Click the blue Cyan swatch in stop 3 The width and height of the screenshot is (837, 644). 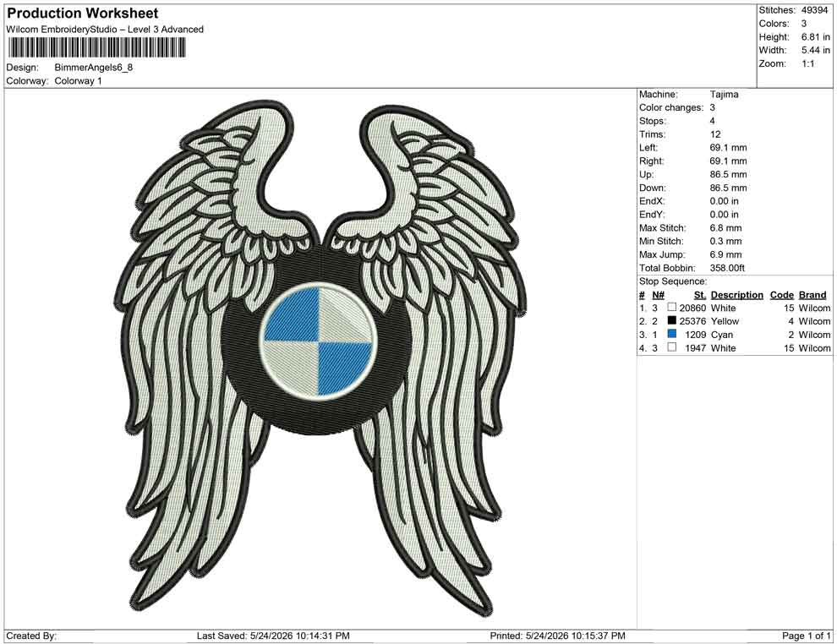click(672, 334)
